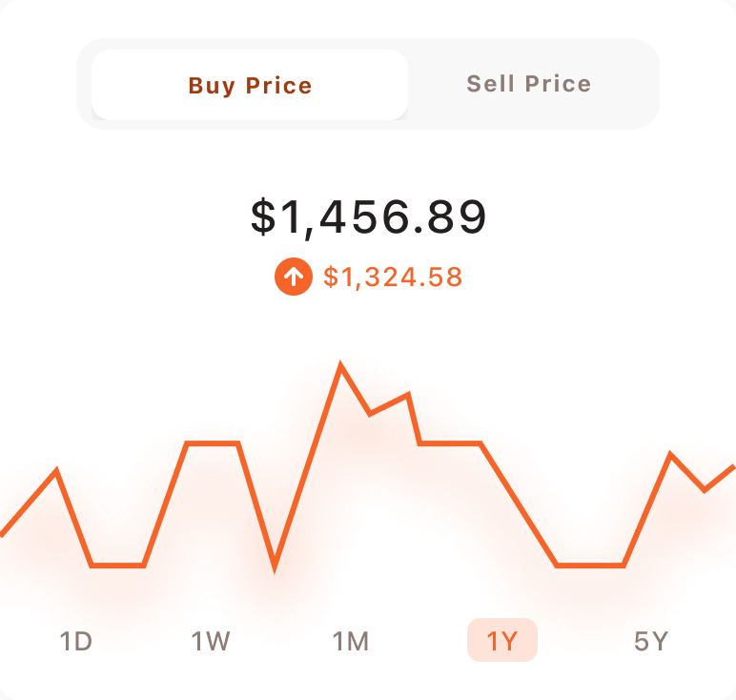The width and height of the screenshot is (736, 700).
Task: Click the orange $1,324.58 change amount
Action: pyautogui.click(x=393, y=278)
